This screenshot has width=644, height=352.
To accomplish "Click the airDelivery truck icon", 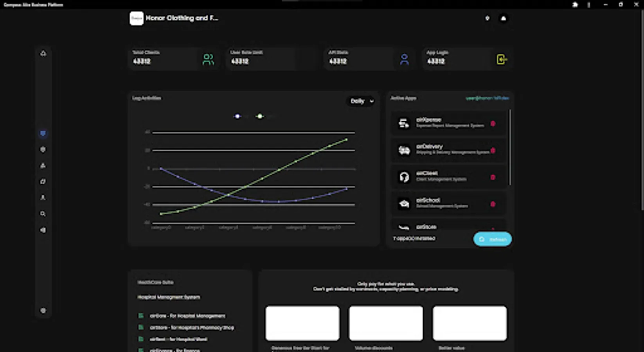I will pyautogui.click(x=404, y=150).
